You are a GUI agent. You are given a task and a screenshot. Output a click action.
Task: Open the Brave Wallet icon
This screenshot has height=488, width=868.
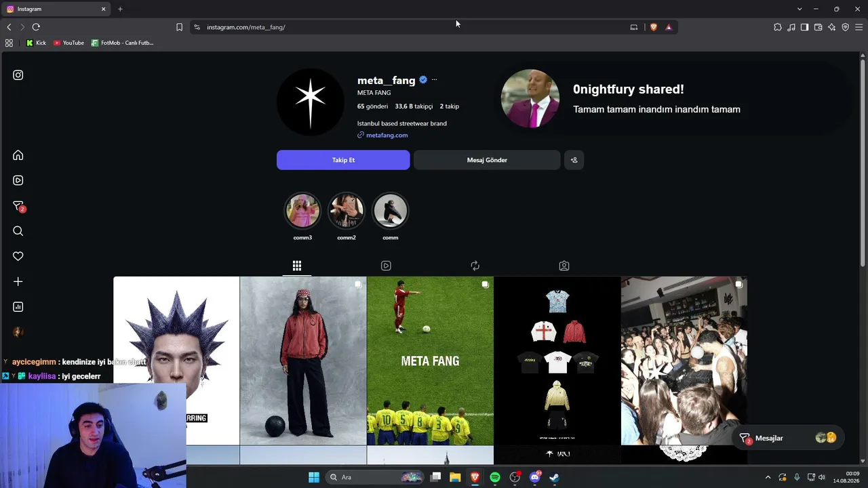tap(818, 27)
